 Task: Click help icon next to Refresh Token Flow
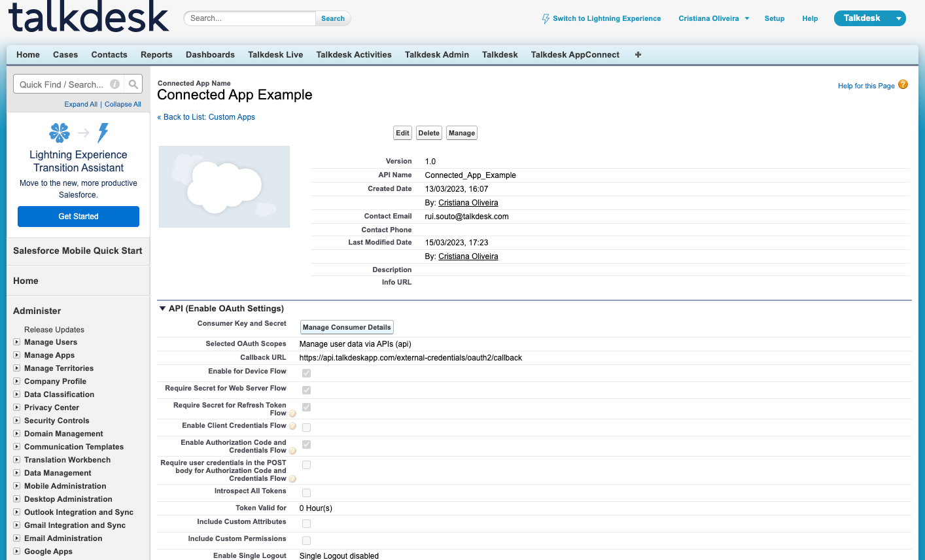pos(292,413)
